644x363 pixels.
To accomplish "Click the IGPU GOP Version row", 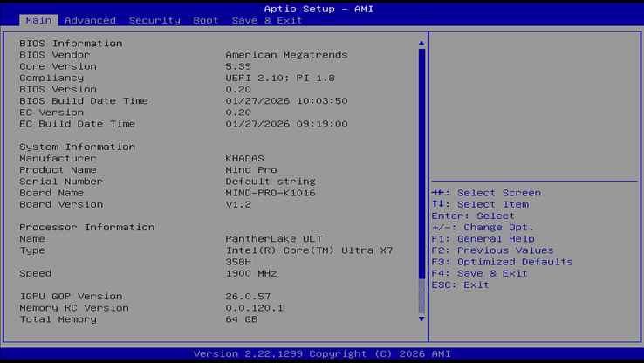I will (x=71, y=297).
